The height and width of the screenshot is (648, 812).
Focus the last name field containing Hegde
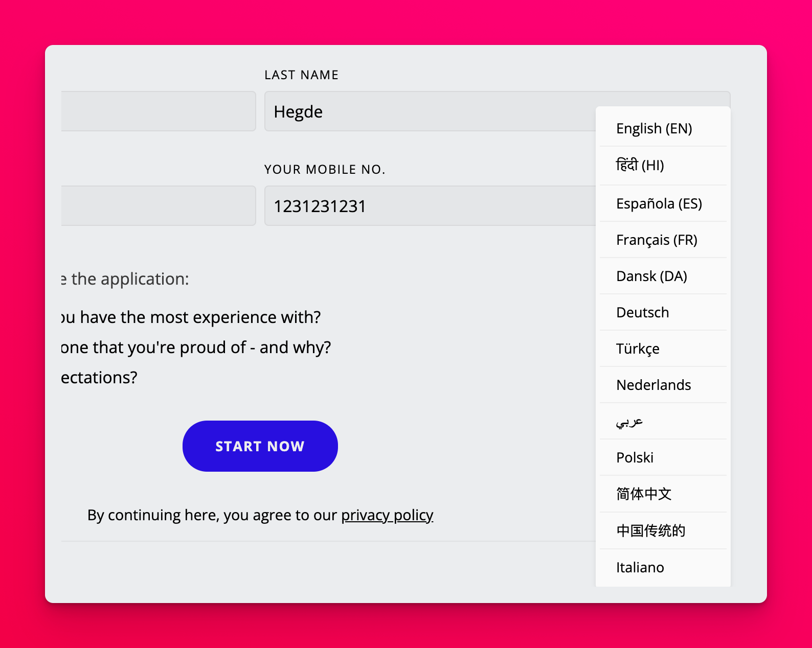click(x=430, y=111)
